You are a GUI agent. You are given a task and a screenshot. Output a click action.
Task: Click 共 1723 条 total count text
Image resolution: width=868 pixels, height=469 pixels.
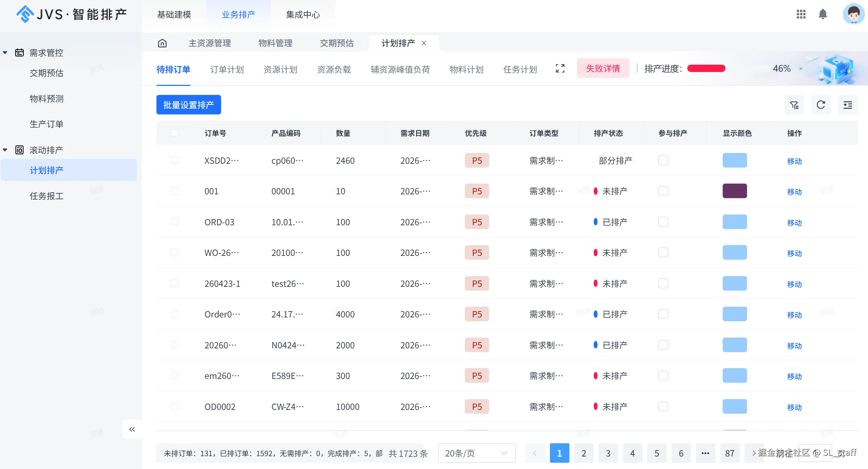tap(408, 453)
